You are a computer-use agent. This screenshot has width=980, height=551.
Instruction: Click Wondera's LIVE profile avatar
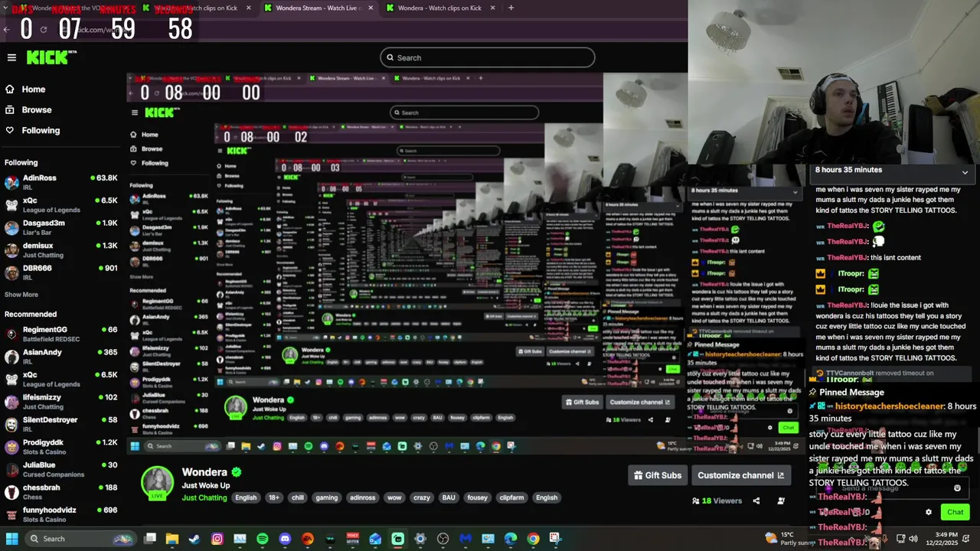tap(158, 482)
